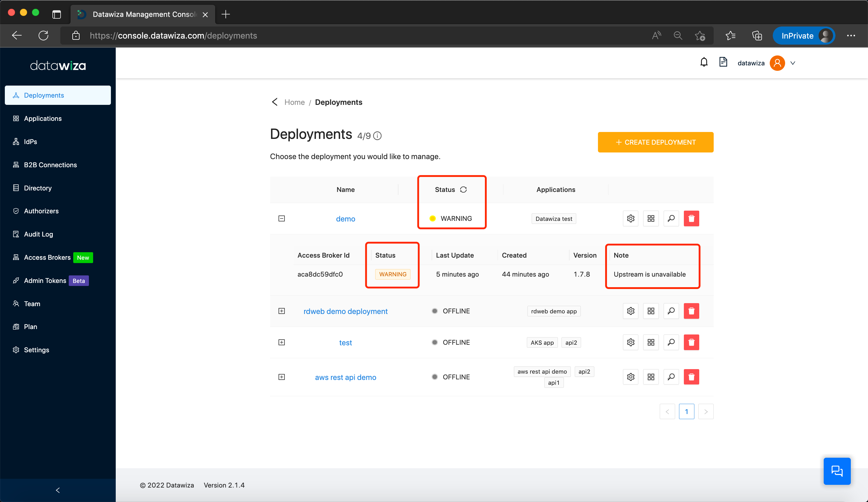Click the CREATE DEPLOYMENT button
The image size is (868, 502).
655,142
